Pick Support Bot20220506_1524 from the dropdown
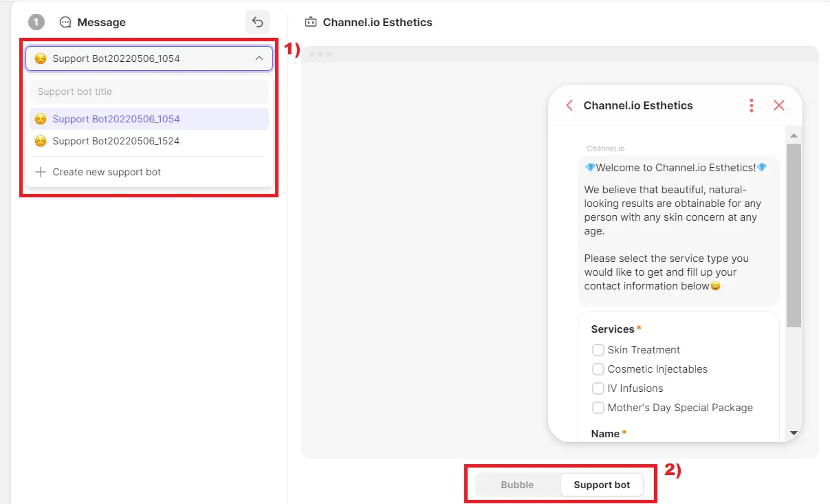This screenshot has height=504, width=830. (116, 141)
